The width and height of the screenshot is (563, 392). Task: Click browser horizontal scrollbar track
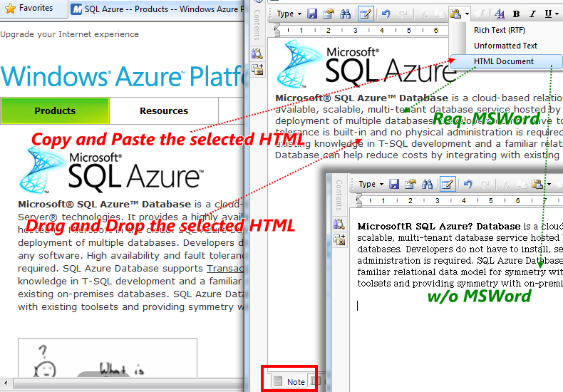[128, 382]
